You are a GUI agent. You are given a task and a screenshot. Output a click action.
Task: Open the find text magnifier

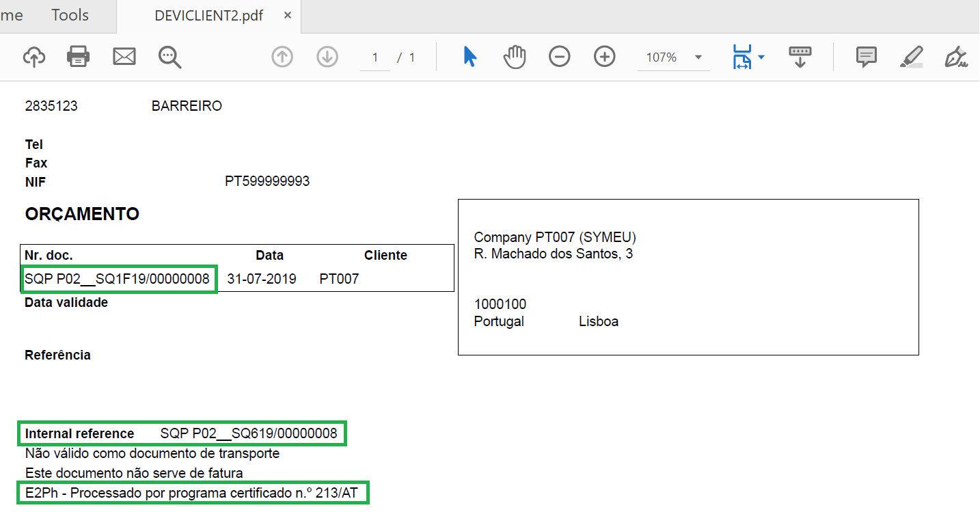[169, 57]
